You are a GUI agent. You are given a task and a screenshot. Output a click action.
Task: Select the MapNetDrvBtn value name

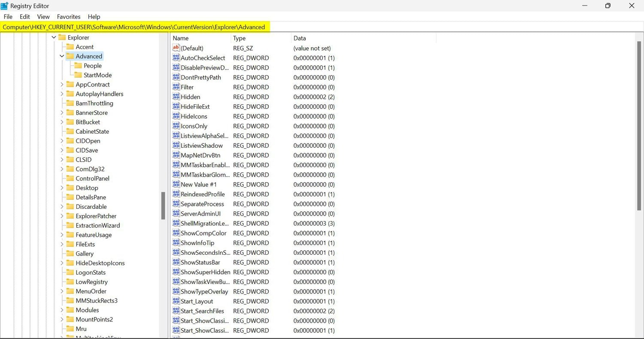pos(200,156)
